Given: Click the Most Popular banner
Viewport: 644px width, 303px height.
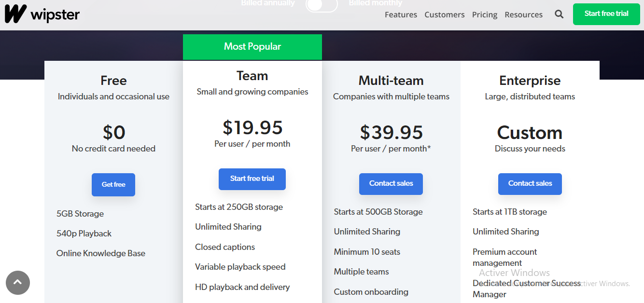Looking at the screenshot, I should pyautogui.click(x=252, y=47).
